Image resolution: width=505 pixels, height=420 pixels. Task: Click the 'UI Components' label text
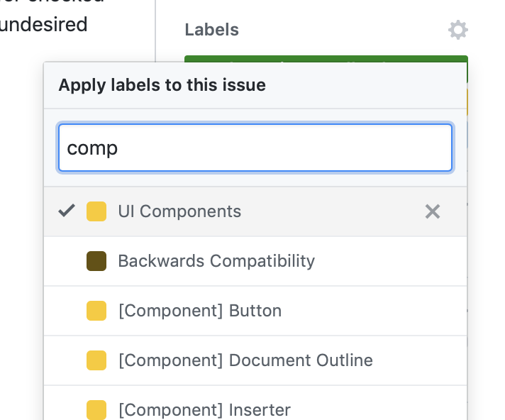tap(179, 211)
